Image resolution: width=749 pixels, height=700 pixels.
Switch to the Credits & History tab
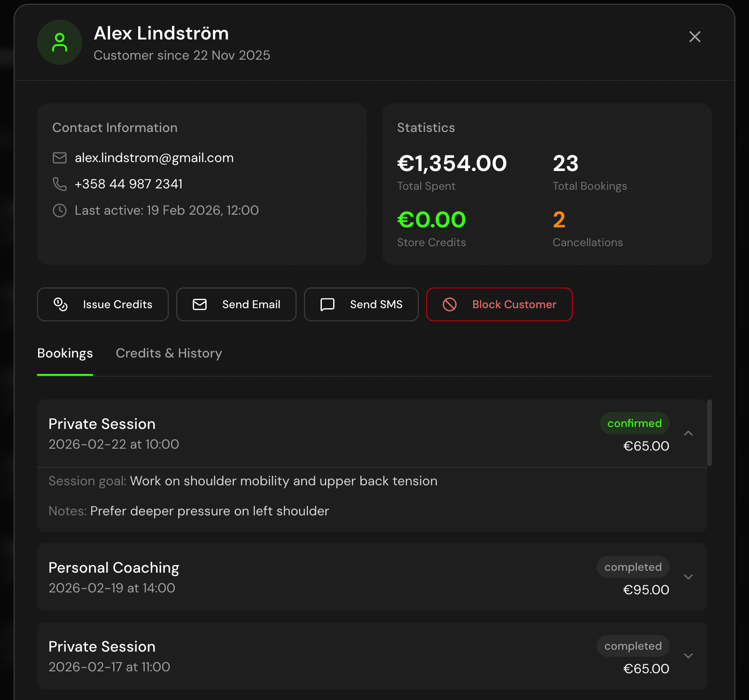169,353
